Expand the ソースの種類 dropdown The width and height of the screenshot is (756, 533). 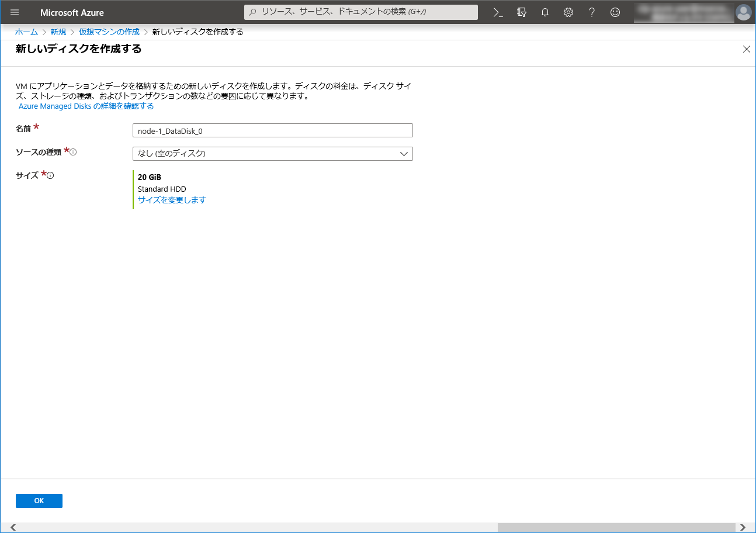[273, 154]
